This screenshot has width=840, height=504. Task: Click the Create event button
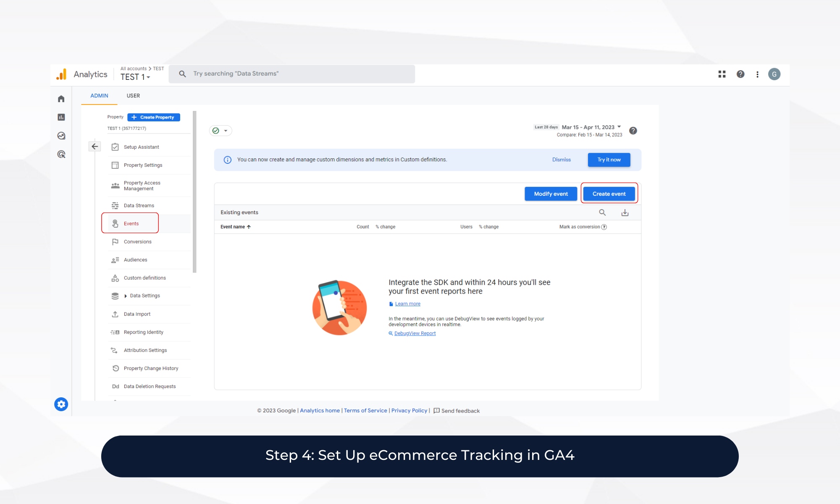(609, 194)
